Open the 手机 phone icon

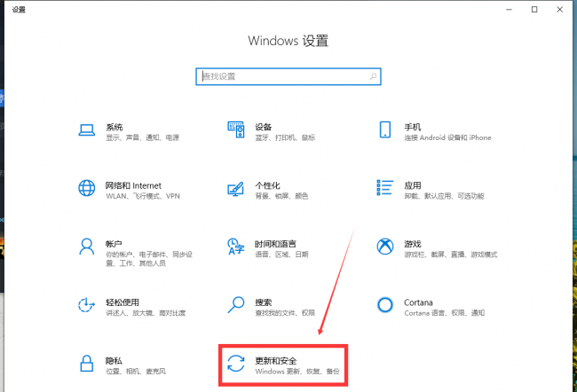click(x=385, y=129)
